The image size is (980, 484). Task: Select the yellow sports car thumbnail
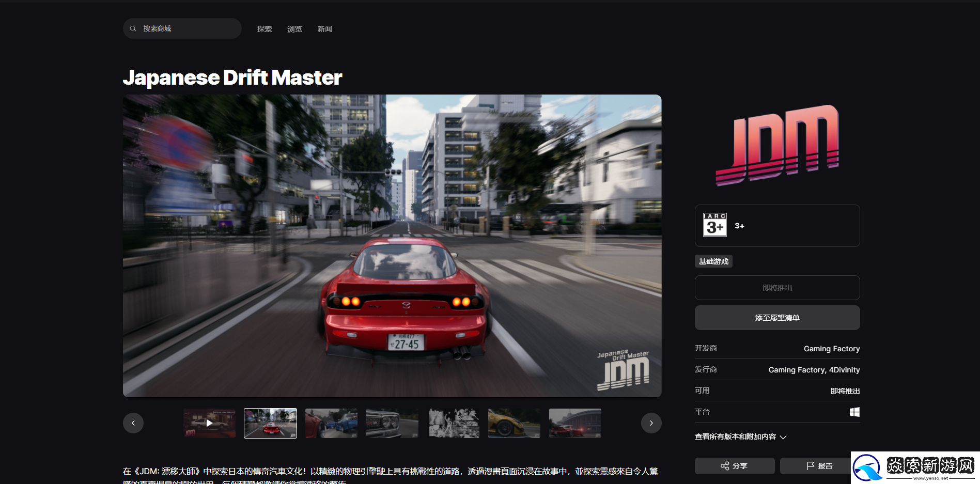(514, 423)
